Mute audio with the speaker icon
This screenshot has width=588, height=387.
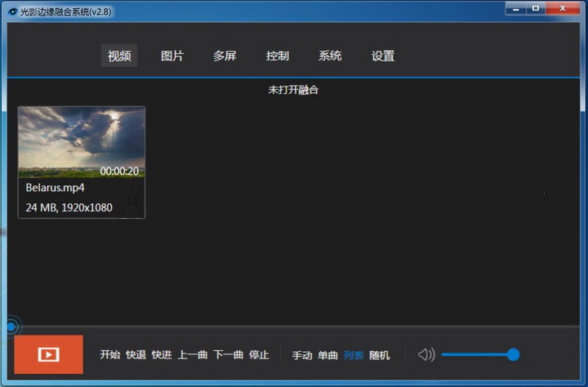click(x=426, y=354)
